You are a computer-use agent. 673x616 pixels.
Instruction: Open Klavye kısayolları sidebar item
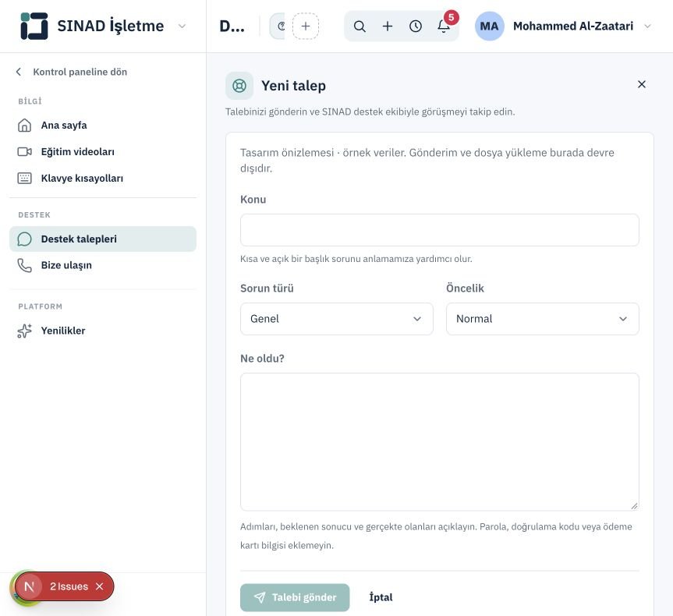(103, 178)
